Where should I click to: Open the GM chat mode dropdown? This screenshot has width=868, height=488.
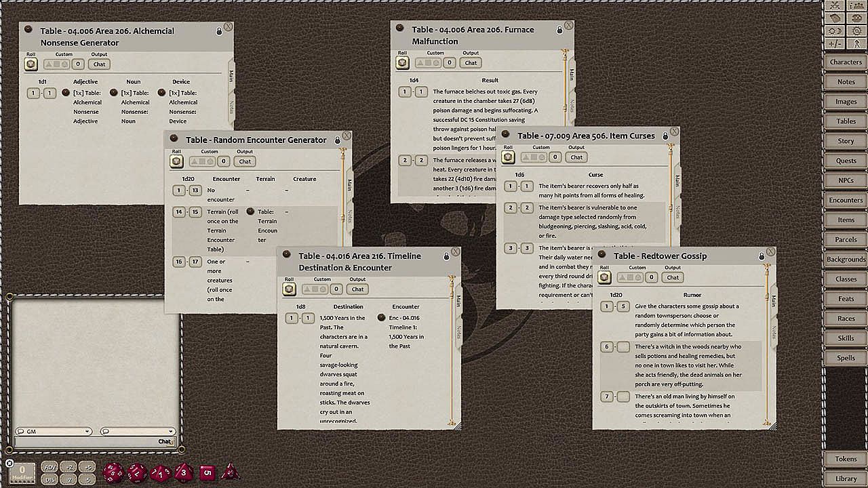[54, 431]
